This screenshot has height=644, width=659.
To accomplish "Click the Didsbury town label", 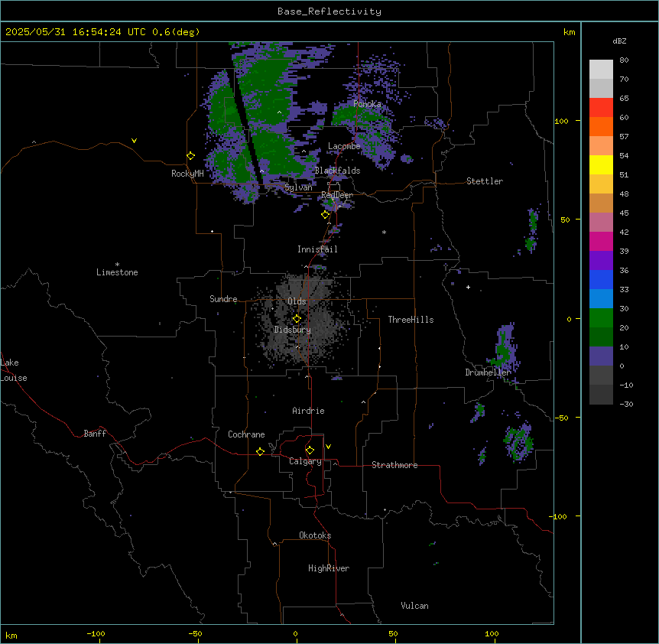I will coord(292,330).
